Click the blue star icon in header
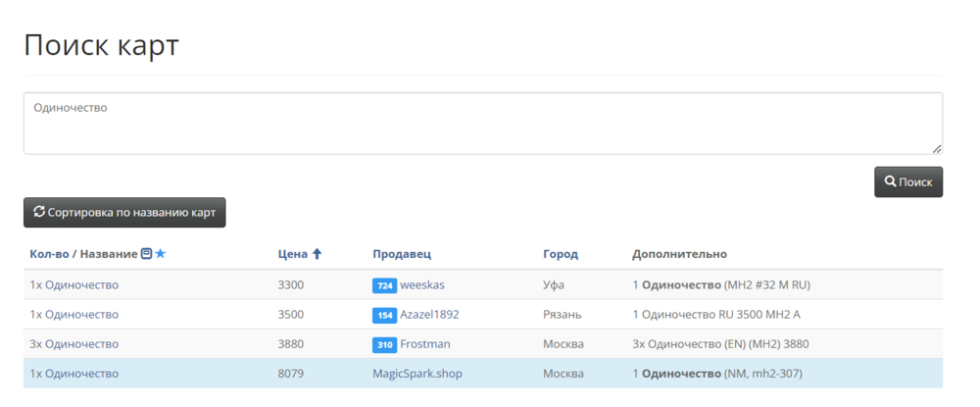This screenshot has height=407, width=980. pos(161,254)
